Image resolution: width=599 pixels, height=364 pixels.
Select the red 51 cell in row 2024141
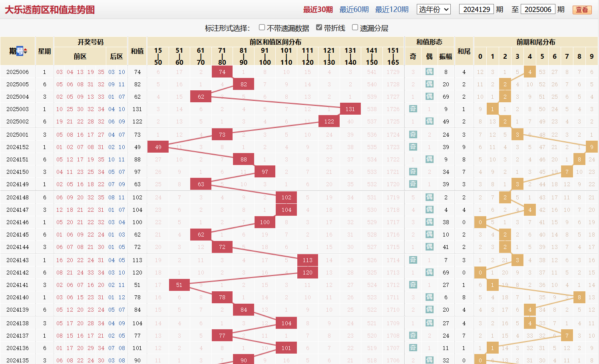[x=179, y=285]
